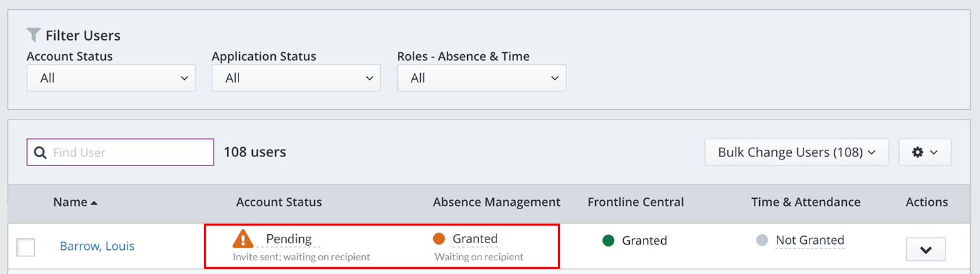The image size is (980, 274).
Task: Click the Pending account status text
Action: click(289, 239)
